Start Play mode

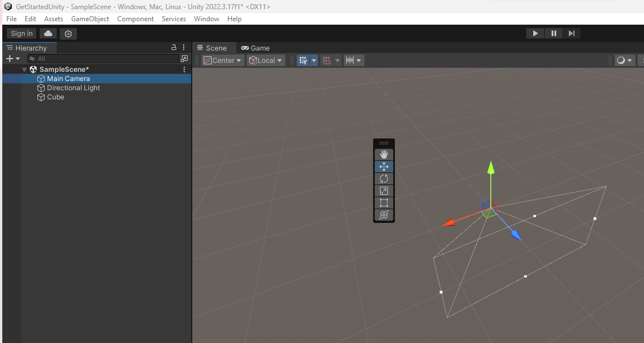[x=535, y=33]
